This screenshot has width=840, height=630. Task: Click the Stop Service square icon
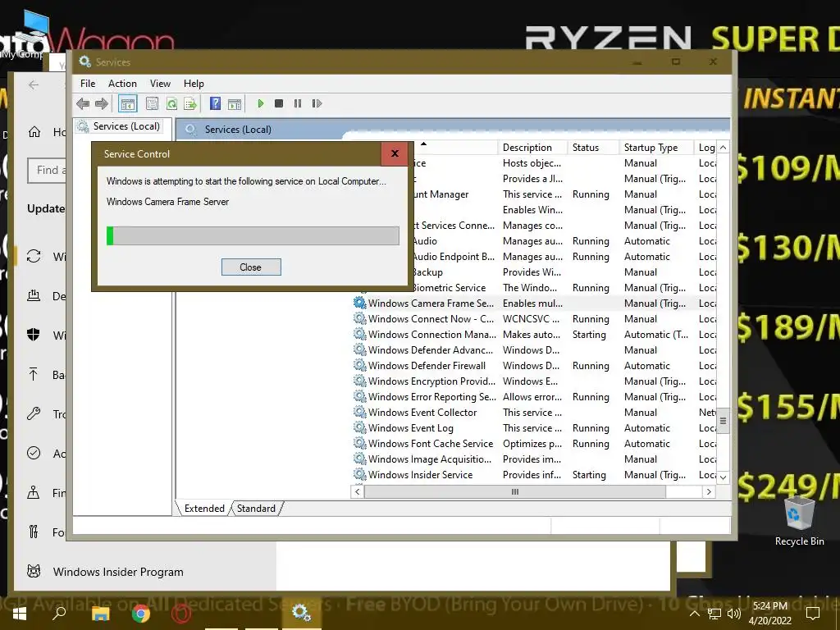[x=279, y=103]
